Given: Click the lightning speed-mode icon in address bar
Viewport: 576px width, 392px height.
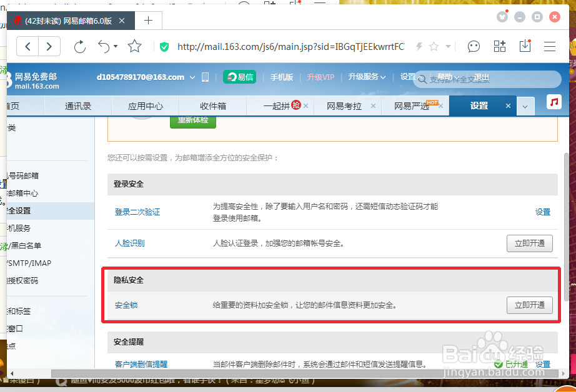Looking at the screenshot, I should [x=419, y=46].
